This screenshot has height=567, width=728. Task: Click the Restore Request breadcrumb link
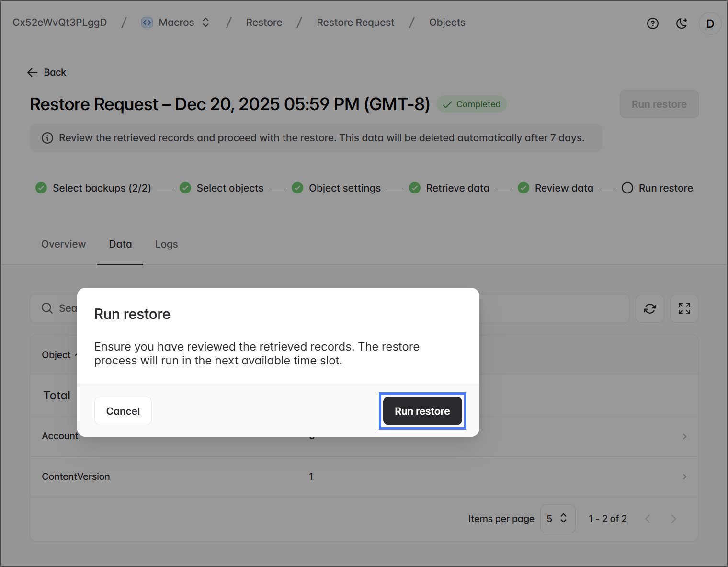click(x=355, y=23)
